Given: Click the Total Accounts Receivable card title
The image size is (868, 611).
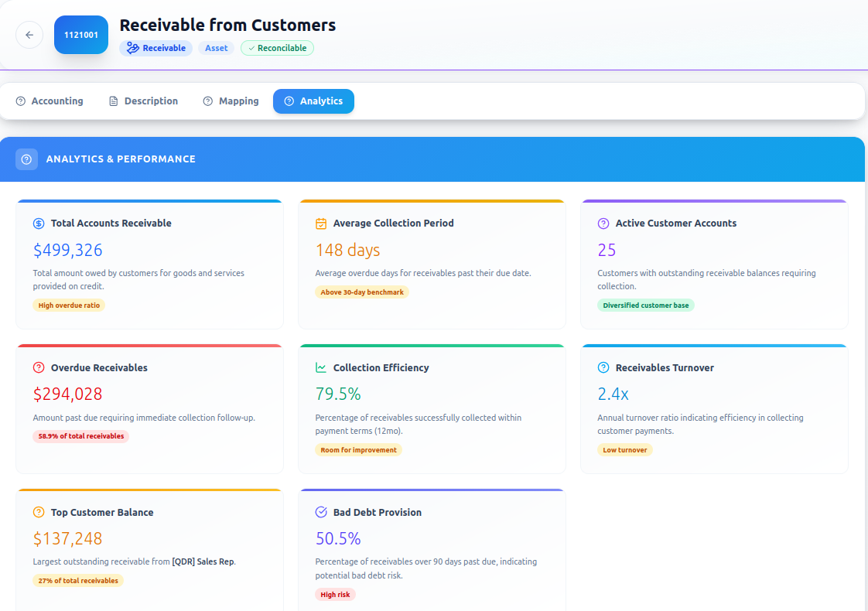Looking at the screenshot, I should (x=111, y=224).
